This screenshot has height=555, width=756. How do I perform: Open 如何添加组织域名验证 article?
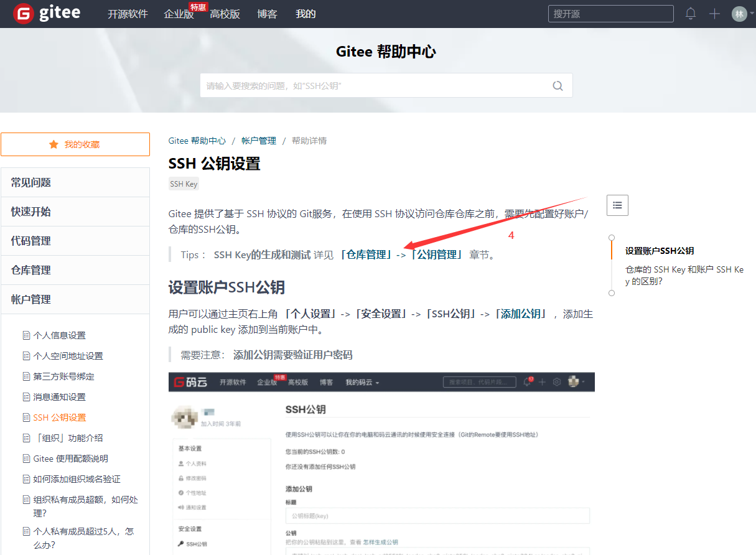(77, 479)
